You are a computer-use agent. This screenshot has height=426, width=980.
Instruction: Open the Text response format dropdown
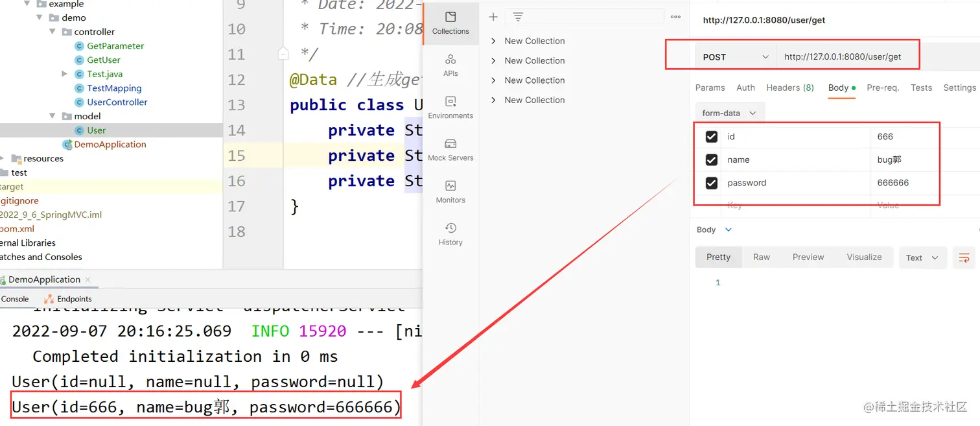pyautogui.click(x=922, y=257)
